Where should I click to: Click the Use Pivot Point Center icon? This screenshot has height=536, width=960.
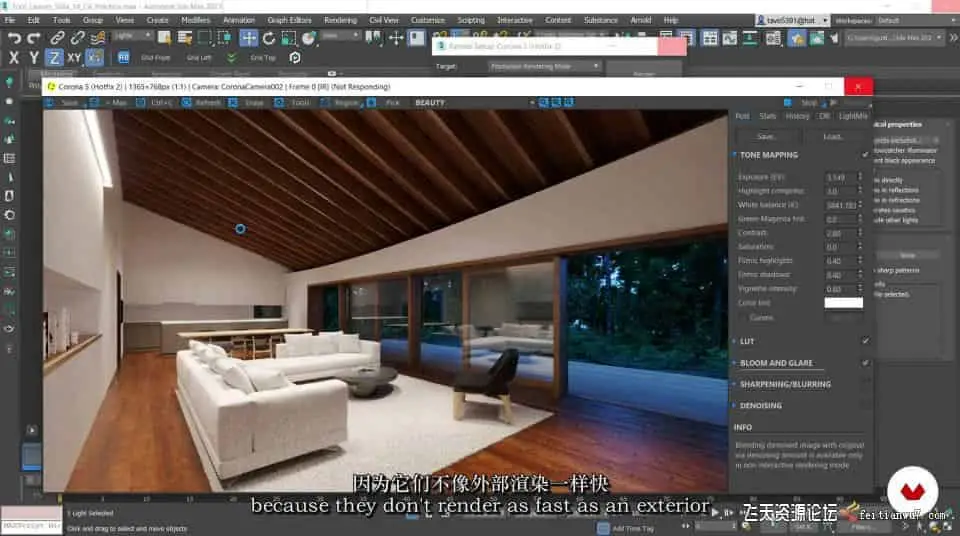[373, 38]
